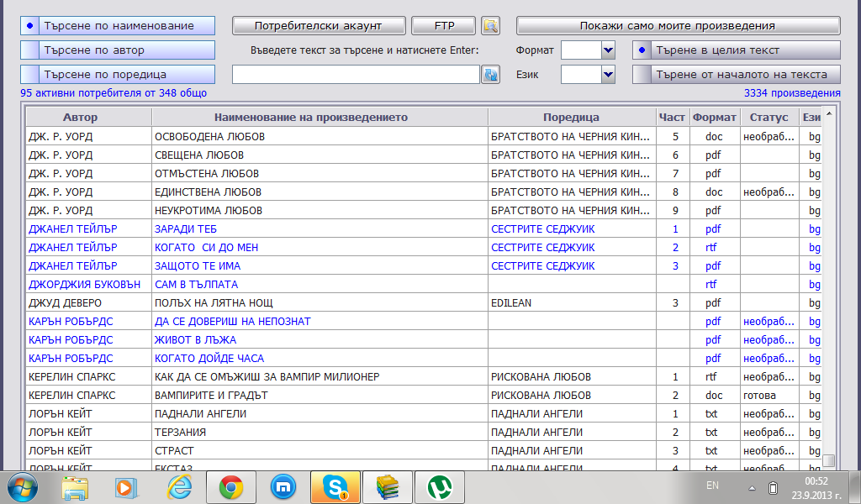Screen dimensions: 861x504
Task: Sort by Статус column header
Action: tap(769, 118)
